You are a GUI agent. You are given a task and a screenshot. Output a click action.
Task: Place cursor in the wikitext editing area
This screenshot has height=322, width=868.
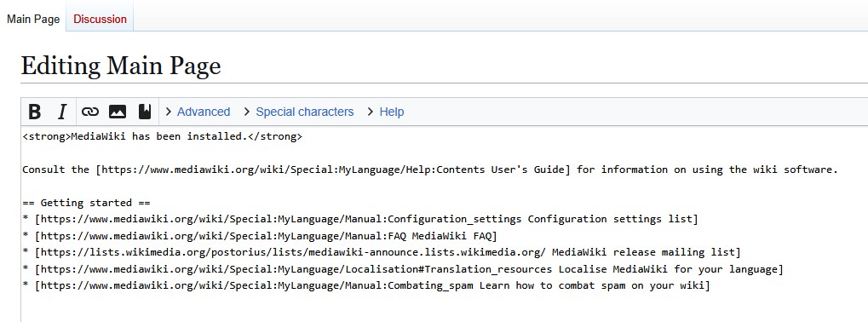445,224
